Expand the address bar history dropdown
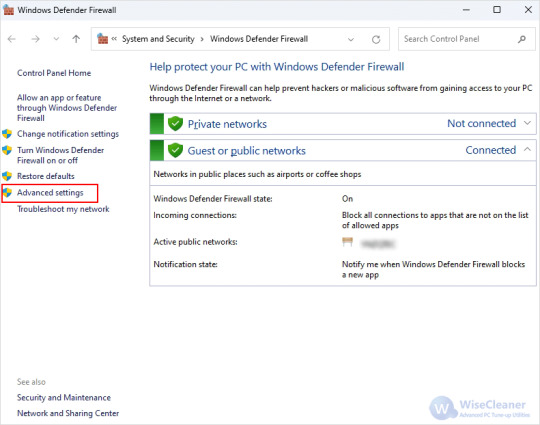Screen dimensions: 540x425 pyautogui.click(x=351, y=39)
